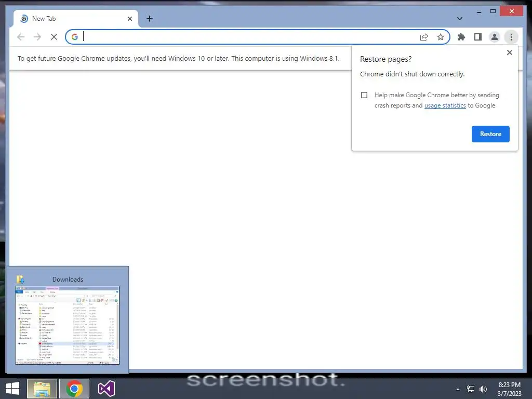Click File Explorer on the taskbar
The width and height of the screenshot is (532, 399).
42,389
